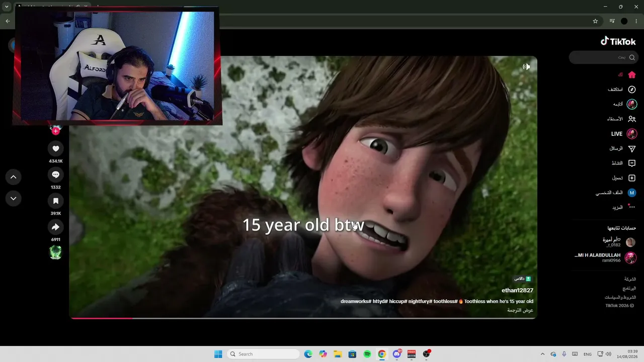The image size is (644, 362).
Task: Open the Following avatar icon in the sidebar
Action: click(x=632, y=104)
